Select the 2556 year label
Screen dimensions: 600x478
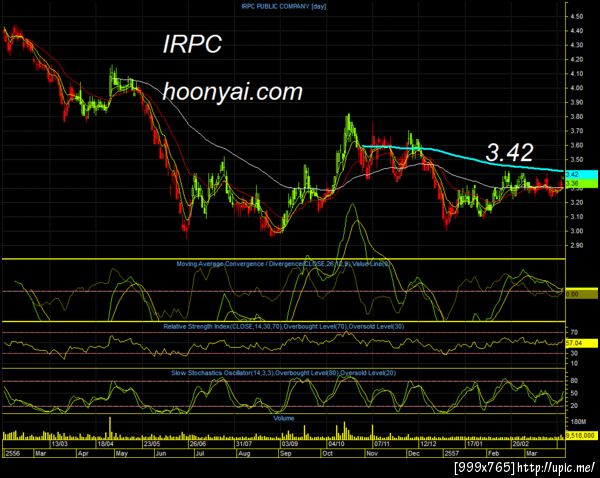coord(13,454)
